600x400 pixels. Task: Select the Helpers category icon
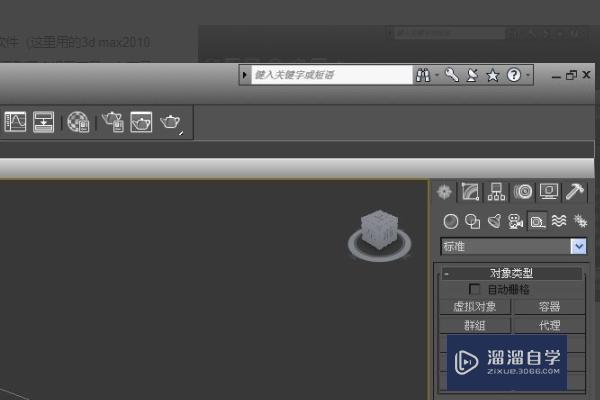537,221
